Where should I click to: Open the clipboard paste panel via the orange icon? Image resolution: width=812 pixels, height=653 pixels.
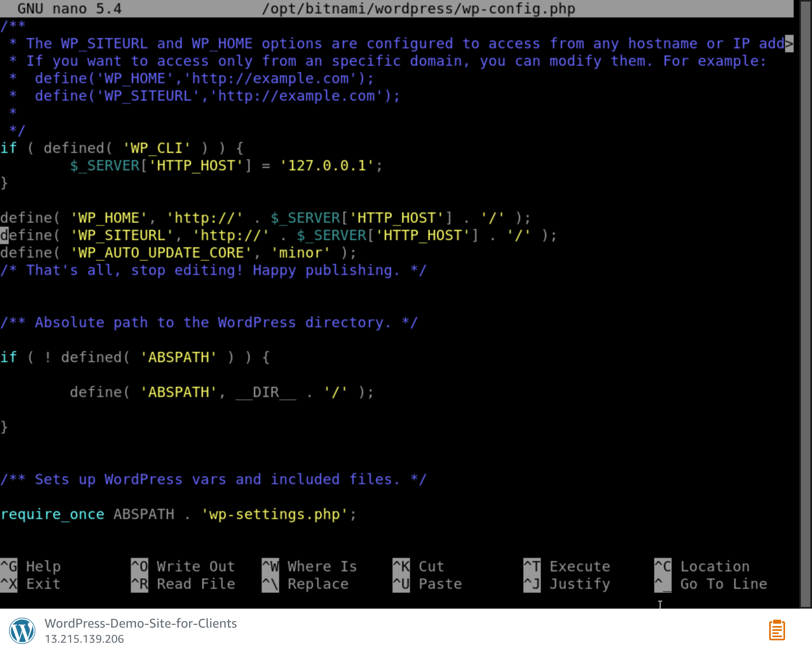coord(778,629)
